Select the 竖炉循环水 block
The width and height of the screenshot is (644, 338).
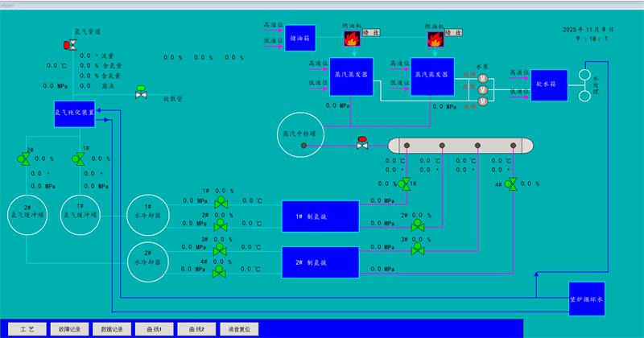pos(586,295)
